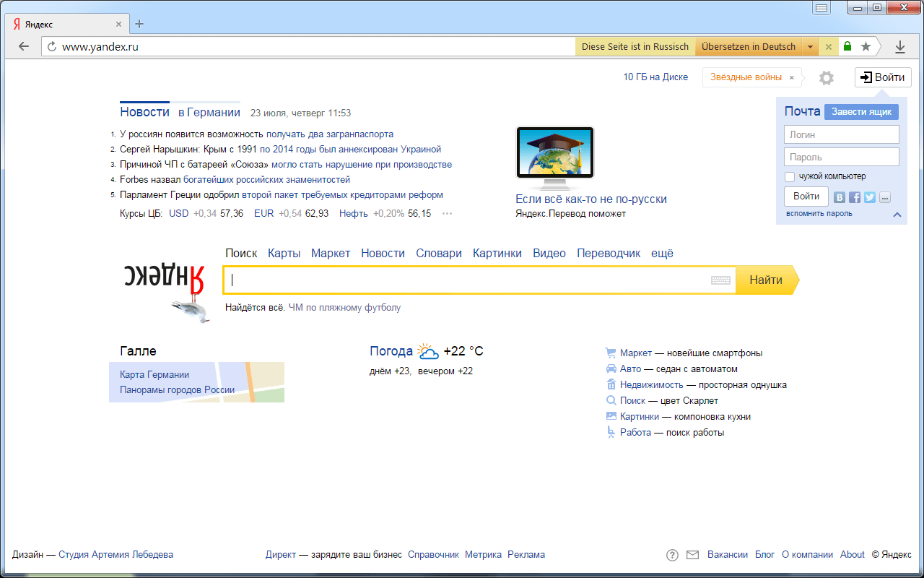Bookmark the page with the star icon

[x=866, y=47]
